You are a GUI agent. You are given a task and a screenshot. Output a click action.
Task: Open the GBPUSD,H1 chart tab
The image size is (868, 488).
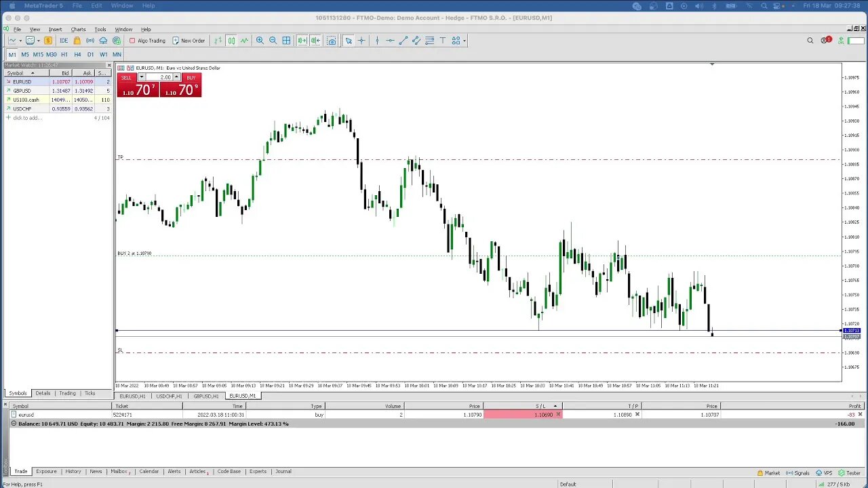206,396
